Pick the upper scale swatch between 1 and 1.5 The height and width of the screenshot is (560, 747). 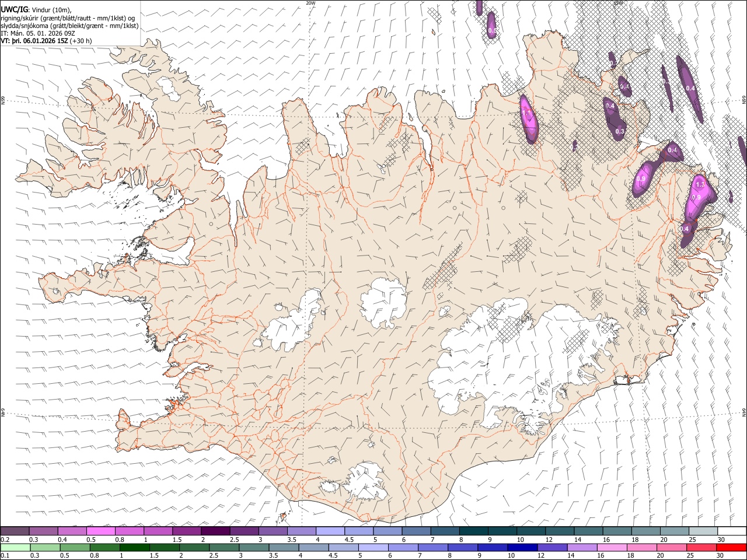point(158,531)
